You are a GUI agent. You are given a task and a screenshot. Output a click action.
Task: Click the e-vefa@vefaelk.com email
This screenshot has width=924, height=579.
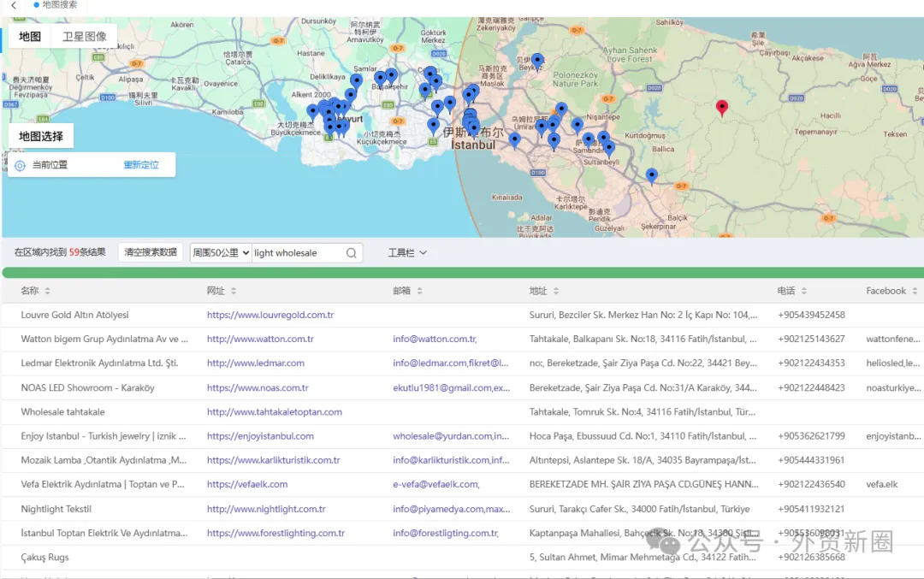[x=436, y=485]
